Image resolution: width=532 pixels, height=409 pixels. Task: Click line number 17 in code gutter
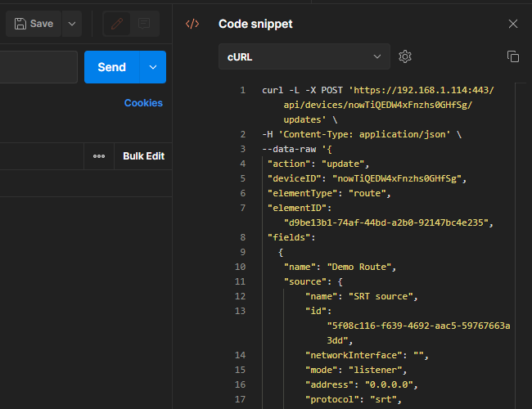point(241,399)
